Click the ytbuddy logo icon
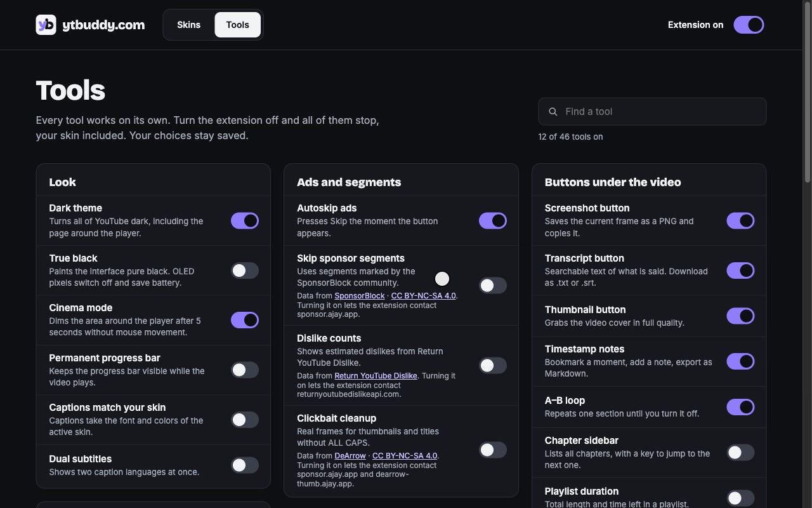This screenshot has height=508, width=812. (x=46, y=25)
